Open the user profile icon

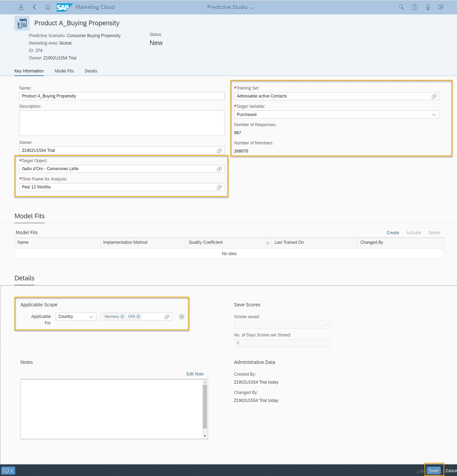pos(21,7)
